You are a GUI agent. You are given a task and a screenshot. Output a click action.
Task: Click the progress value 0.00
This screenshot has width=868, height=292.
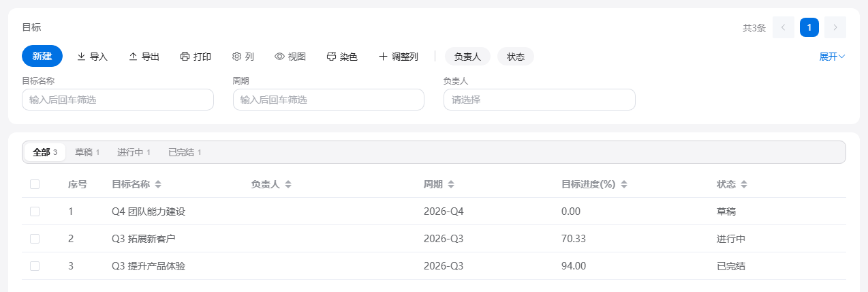[571, 211]
